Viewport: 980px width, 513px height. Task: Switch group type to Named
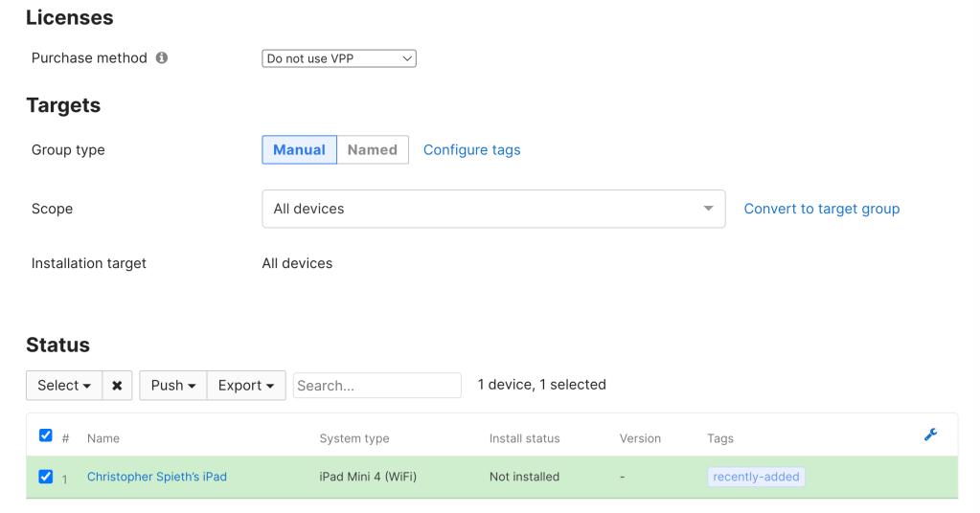coord(372,150)
